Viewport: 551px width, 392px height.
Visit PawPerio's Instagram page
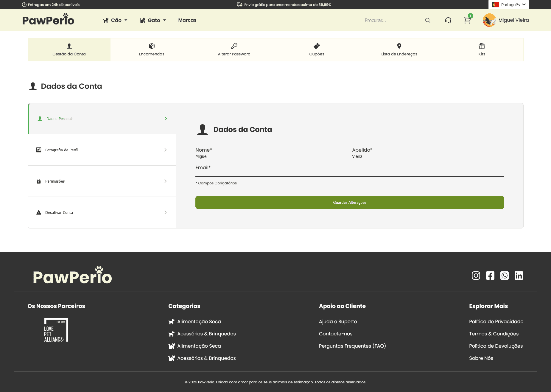(x=476, y=276)
